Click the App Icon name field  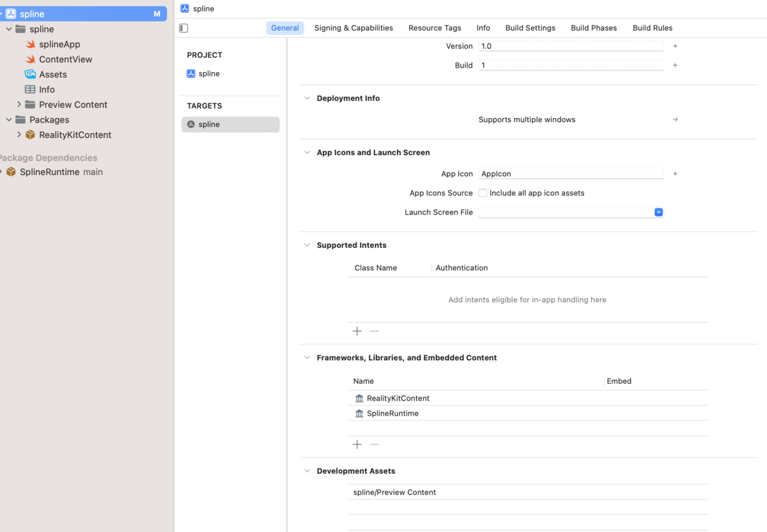571,174
